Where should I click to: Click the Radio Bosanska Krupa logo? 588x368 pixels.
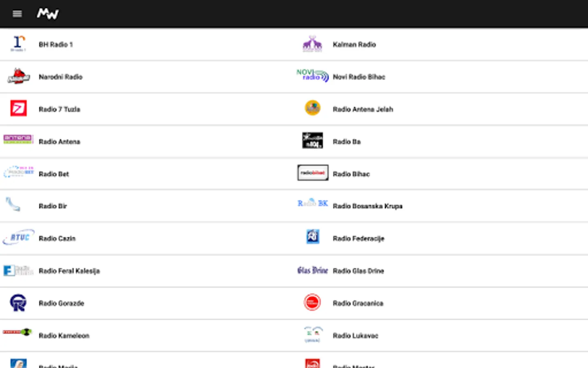pos(313,203)
